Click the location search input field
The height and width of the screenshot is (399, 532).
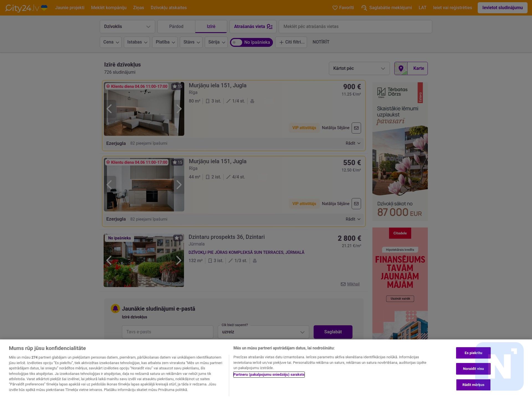pyautogui.click(x=355, y=27)
